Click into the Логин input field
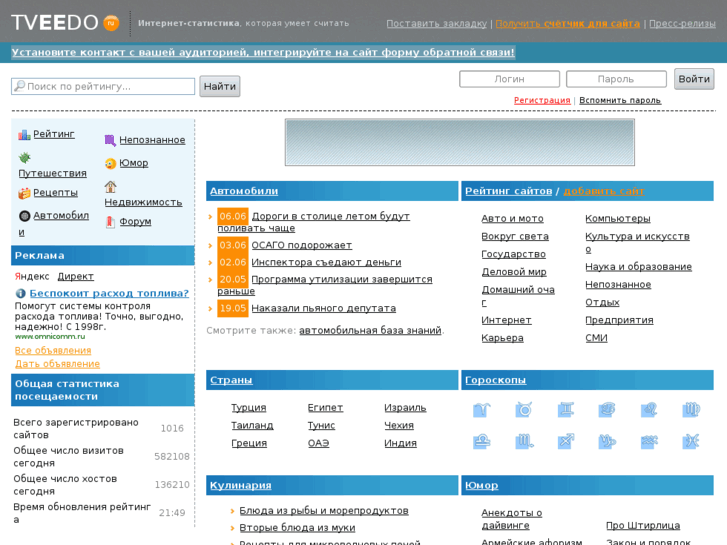The width and height of the screenshot is (727, 545). [509, 79]
